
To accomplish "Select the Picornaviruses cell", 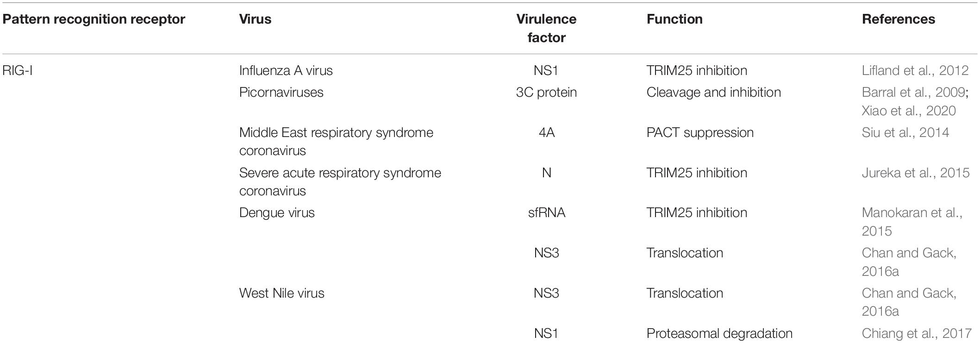I will pyautogui.click(x=281, y=92).
